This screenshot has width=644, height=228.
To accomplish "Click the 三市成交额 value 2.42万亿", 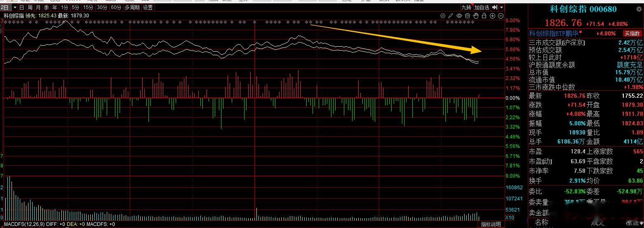I will click(x=630, y=42).
